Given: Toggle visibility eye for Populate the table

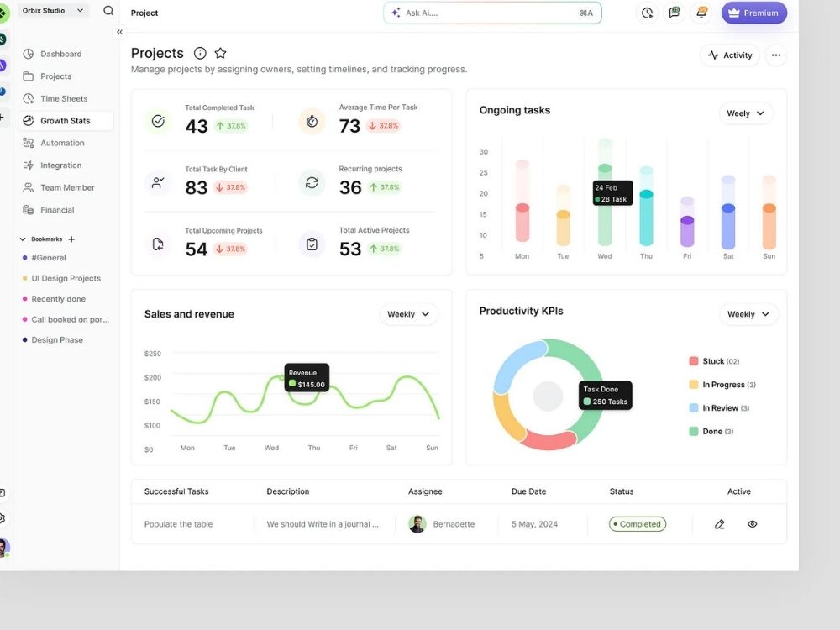Looking at the screenshot, I should click(x=752, y=524).
